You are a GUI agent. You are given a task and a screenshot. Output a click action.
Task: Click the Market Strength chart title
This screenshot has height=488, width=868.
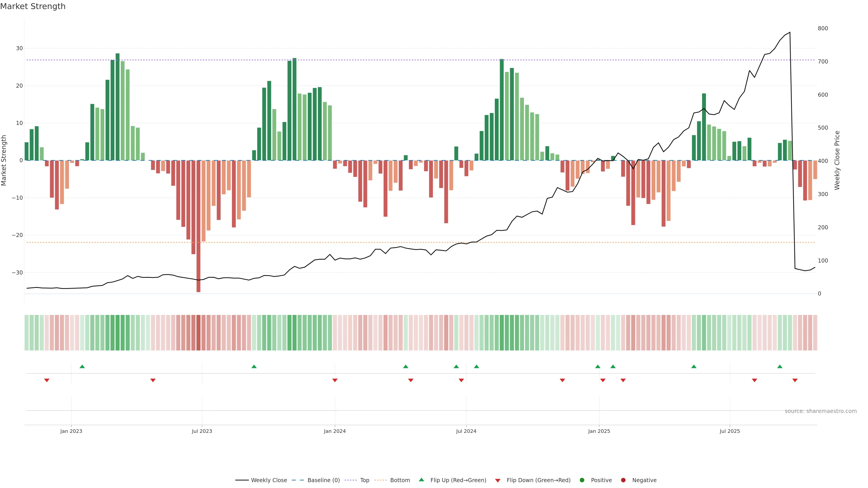[x=33, y=6]
